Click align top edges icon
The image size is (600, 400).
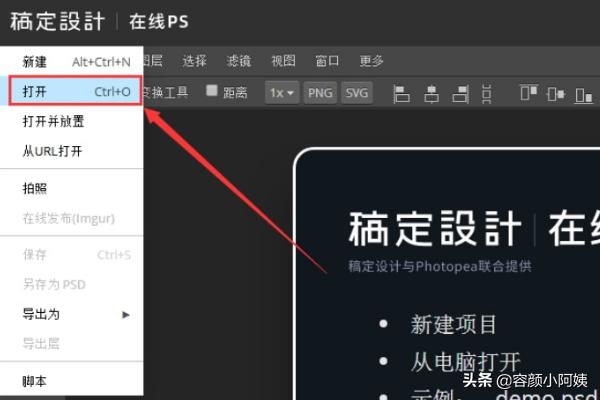(x=529, y=93)
